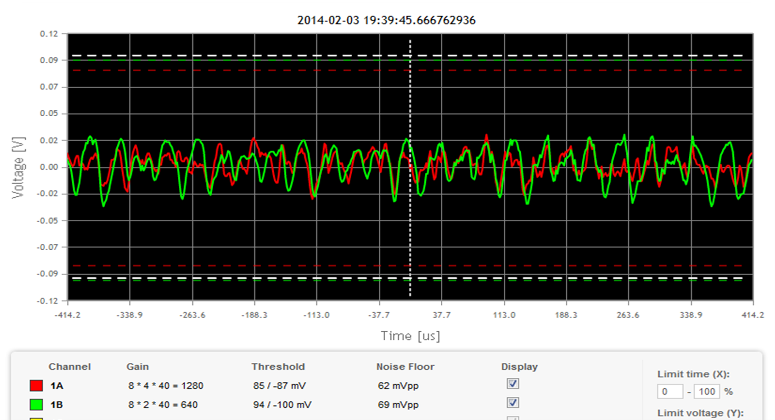This screenshot has width=775, height=420.
Task: Click the Voltage [V] axis label
Action: click(18, 167)
